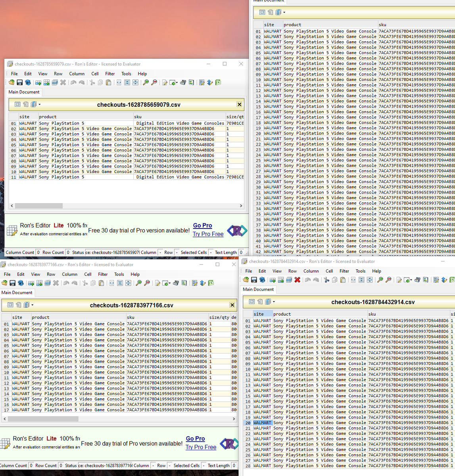Click the Ron's Editor R logo in the checkouts-1628785659079 ad banner
This screenshot has height=476, width=455.
[x=237, y=230]
